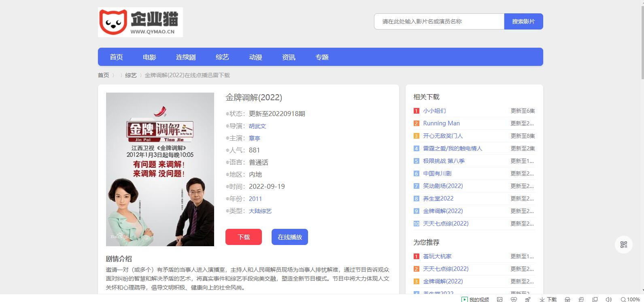Open Running Man in related downloads
Screen dimensions: 644x302
point(441,123)
